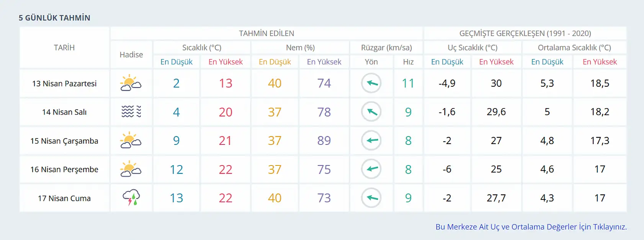644x240 pixels.
Task: Click wind direction arrow for 14 Nisan Salı
Action: pyautogui.click(x=371, y=112)
